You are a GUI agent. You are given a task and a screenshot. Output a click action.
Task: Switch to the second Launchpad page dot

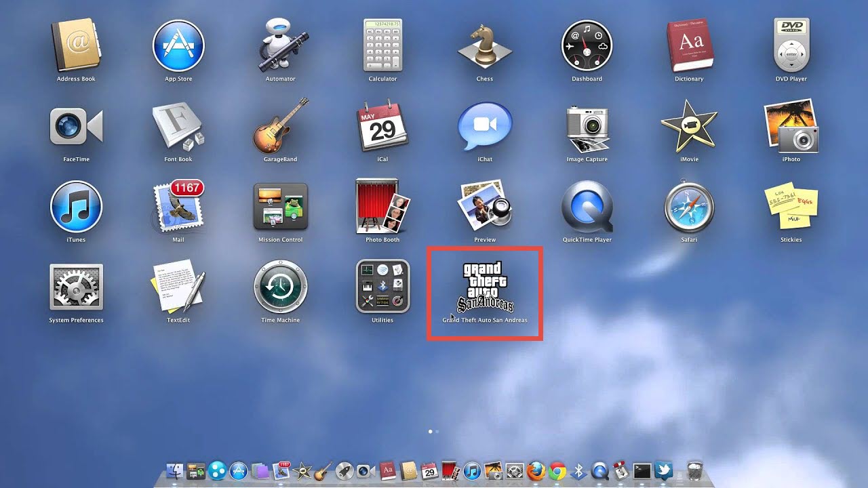(437, 431)
